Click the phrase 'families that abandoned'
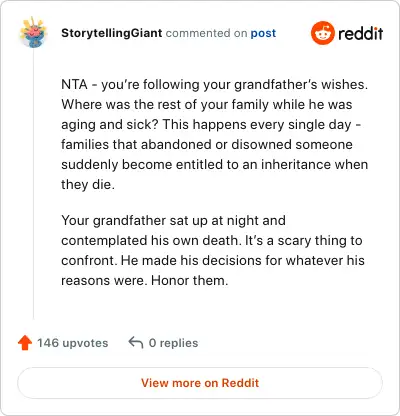The width and height of the screenshot is (400, 416). [x=136, y=144]
